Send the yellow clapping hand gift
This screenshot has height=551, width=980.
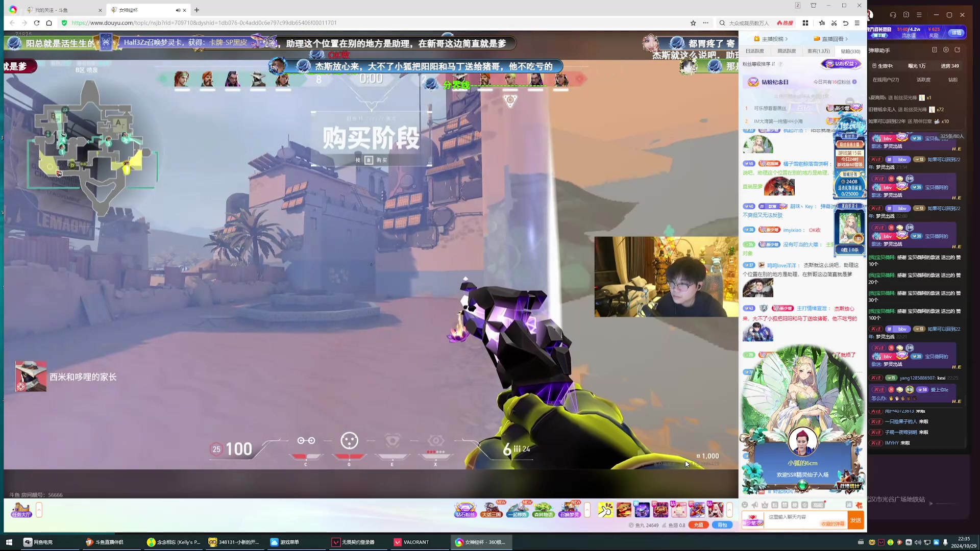coord(605,510)
